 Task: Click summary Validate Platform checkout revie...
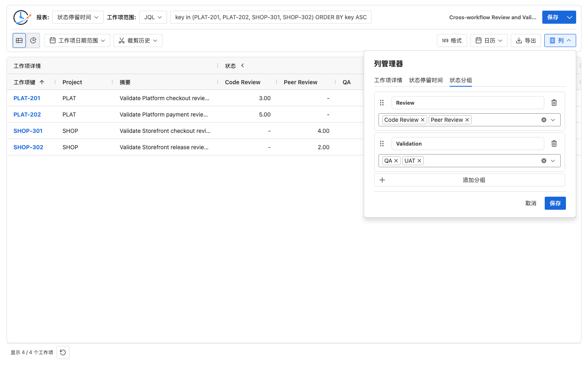[x=165, y=98]
